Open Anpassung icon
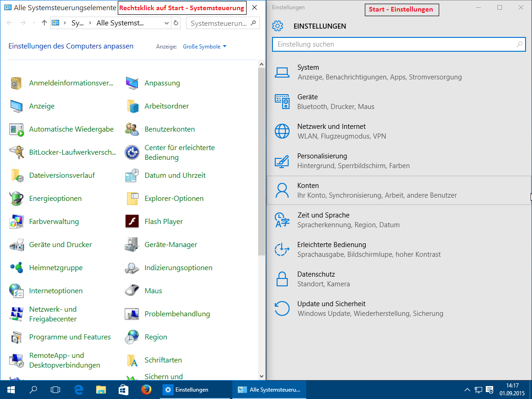The image size is (532, 399). (x=132, y=83)
